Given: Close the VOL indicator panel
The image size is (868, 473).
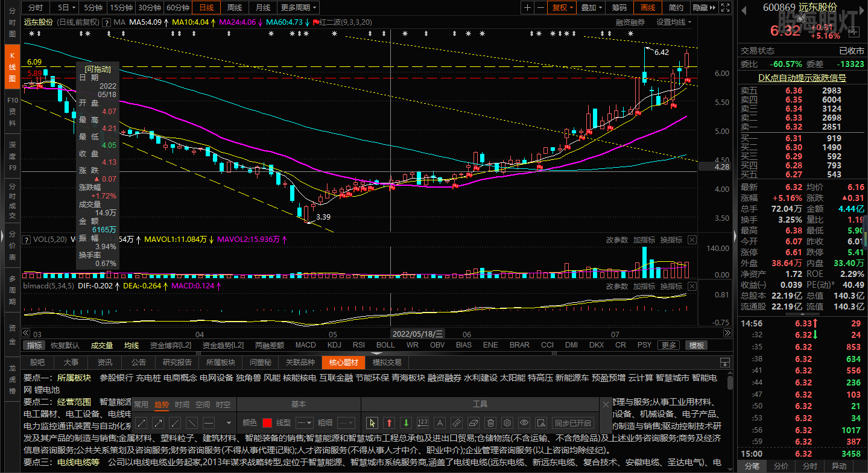Looking at the screenshot, I should pyautogui.click(x=692, y=240).
